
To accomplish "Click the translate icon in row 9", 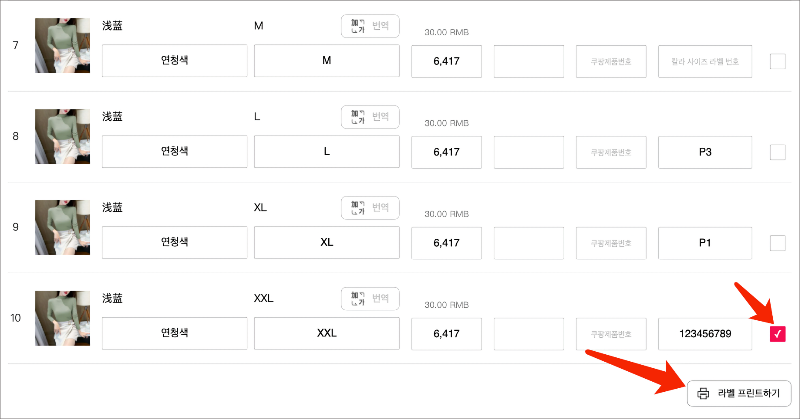I will pyautogui.click(x=357, y=208).
